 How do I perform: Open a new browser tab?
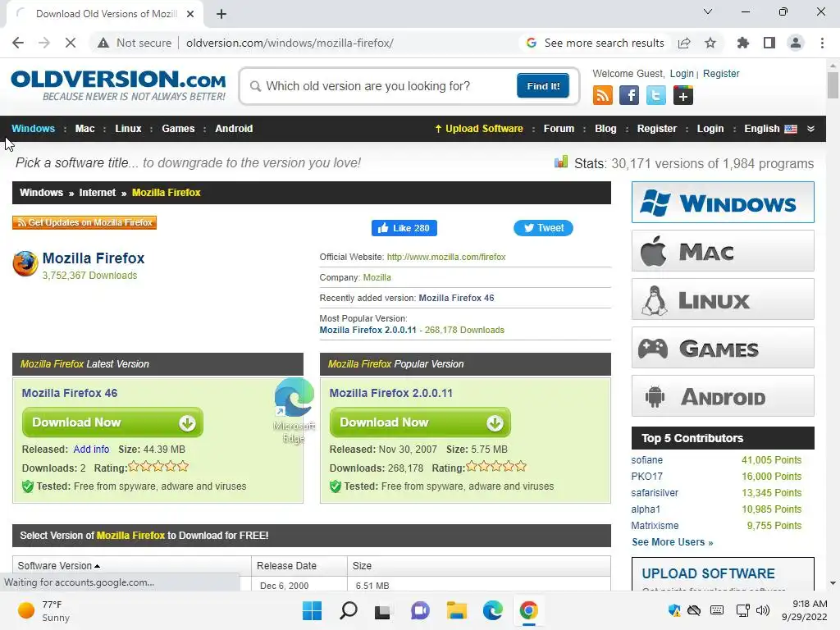coord(221,14)
